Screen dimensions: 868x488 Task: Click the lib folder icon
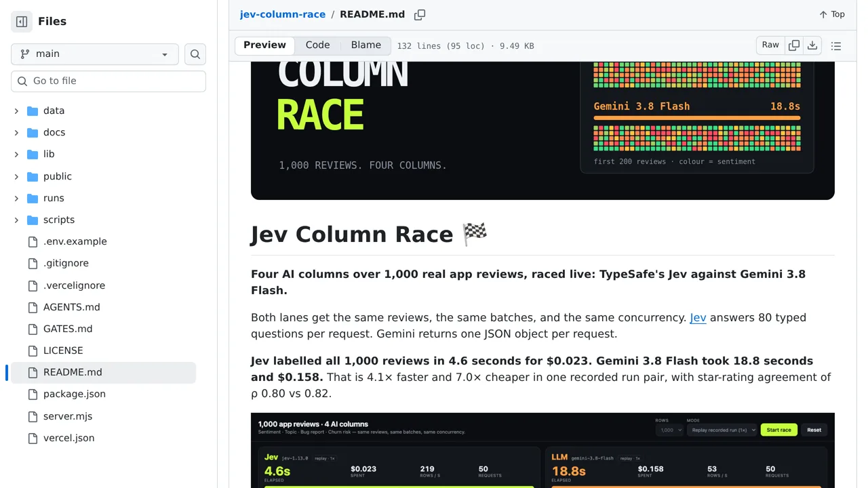[x=33, y=154]
